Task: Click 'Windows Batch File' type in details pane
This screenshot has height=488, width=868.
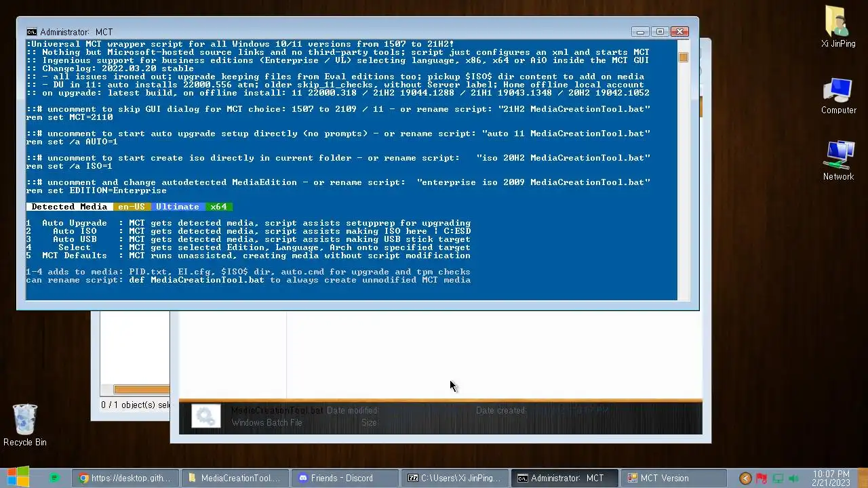Action: [267, 422]
